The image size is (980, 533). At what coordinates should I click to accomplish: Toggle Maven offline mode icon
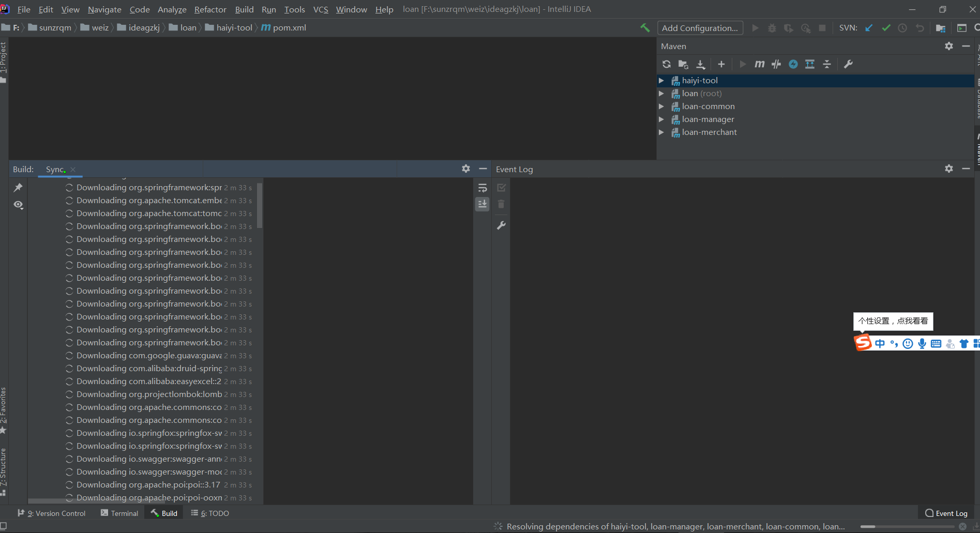[x=776, y=64]
